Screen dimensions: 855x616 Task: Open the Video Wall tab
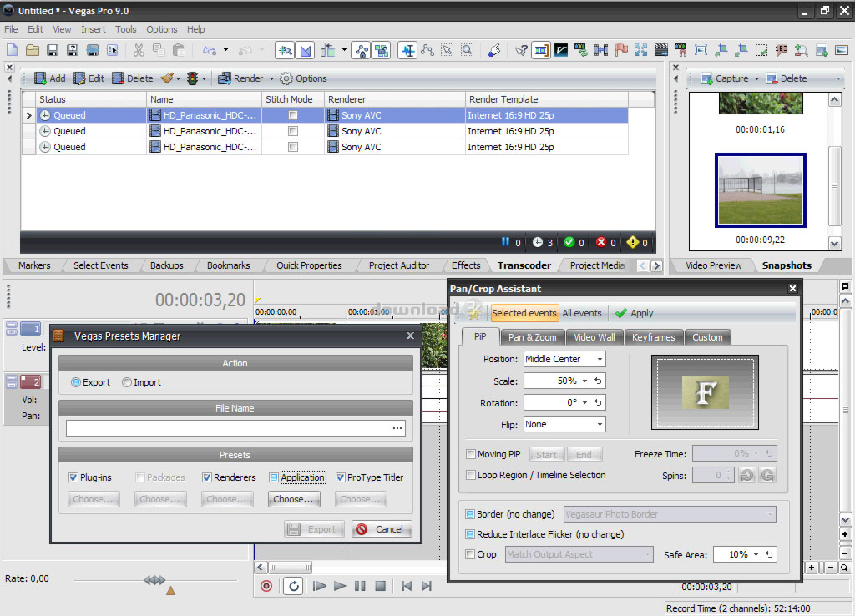tap(594, 337)
